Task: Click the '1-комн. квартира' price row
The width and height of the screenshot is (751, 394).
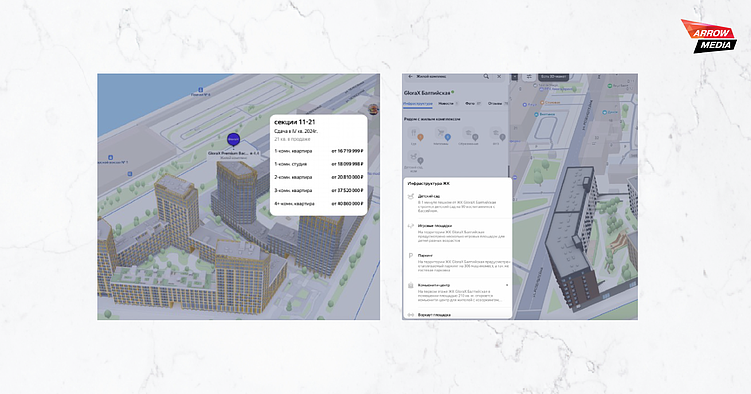Action: pos(319,151)
